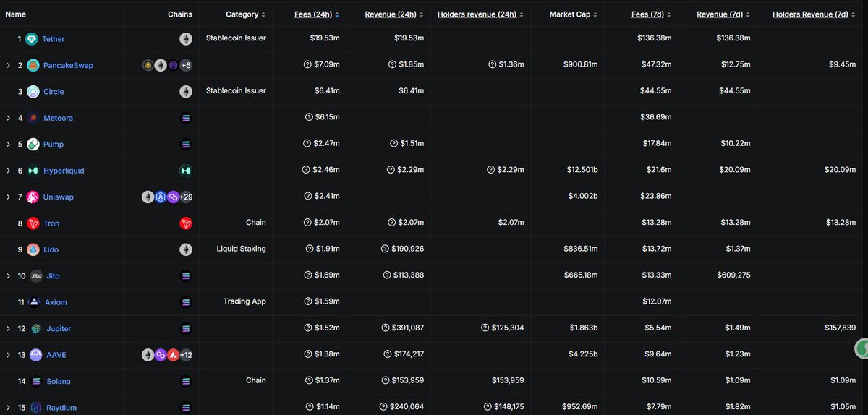Sort table by Fees (24h)

pos(317,14)
